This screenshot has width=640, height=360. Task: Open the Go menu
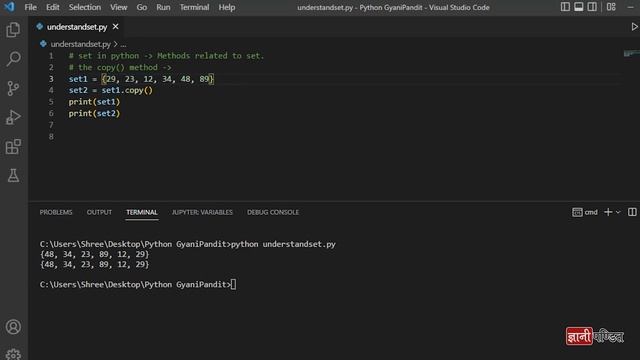click(142, 7)
